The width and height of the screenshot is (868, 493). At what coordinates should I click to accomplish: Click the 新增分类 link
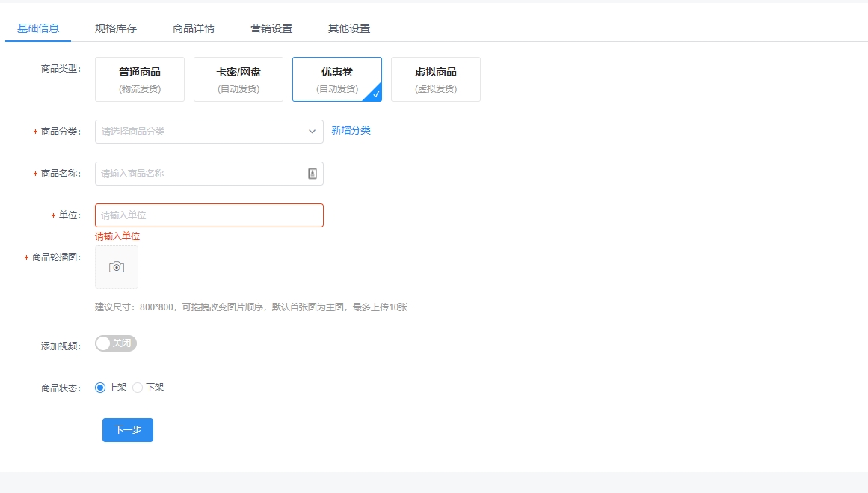(x=351, y=130)
